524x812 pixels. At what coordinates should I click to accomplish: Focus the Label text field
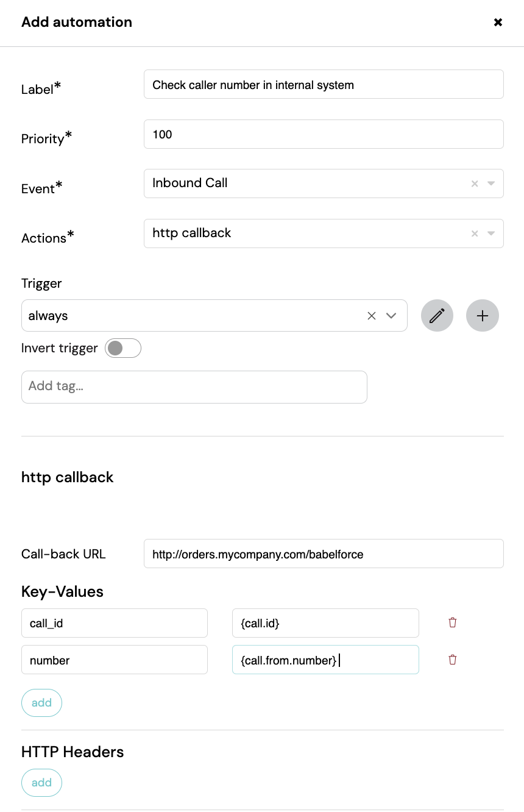pyautogui.click(x=324, y=84)
